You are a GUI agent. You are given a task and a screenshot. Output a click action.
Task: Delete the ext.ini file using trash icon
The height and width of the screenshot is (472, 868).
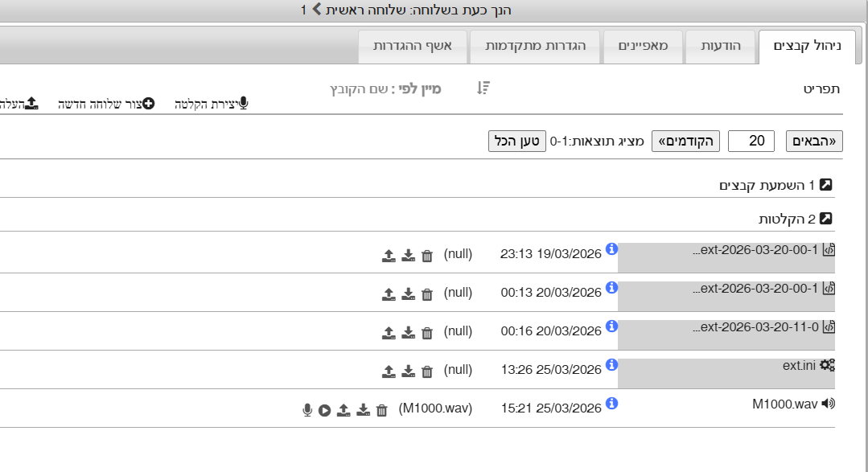(x=427, y=371)
